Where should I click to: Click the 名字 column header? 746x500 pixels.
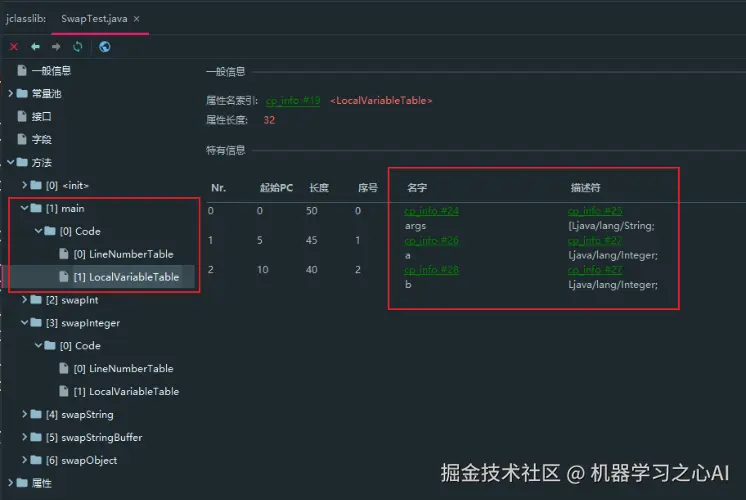pyautogui.click(x=417, y=188)
